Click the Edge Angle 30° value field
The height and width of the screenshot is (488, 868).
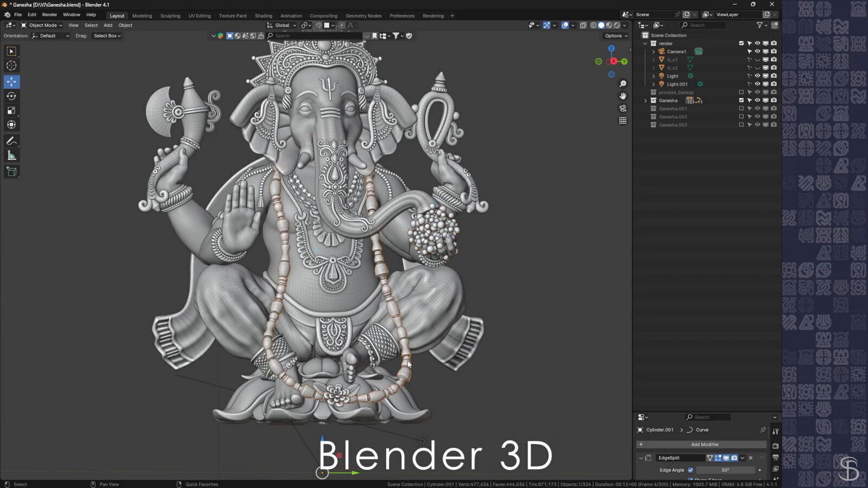coord(726,470)
